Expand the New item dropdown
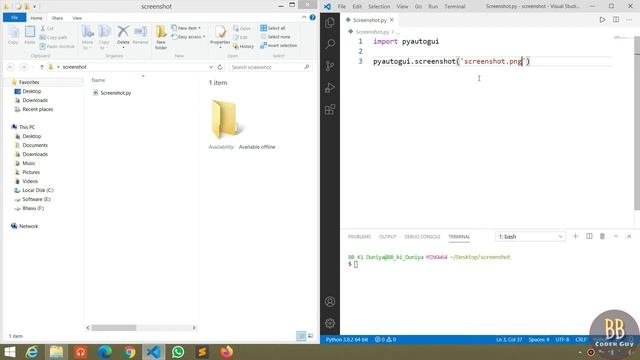 (x=186, y=28)
